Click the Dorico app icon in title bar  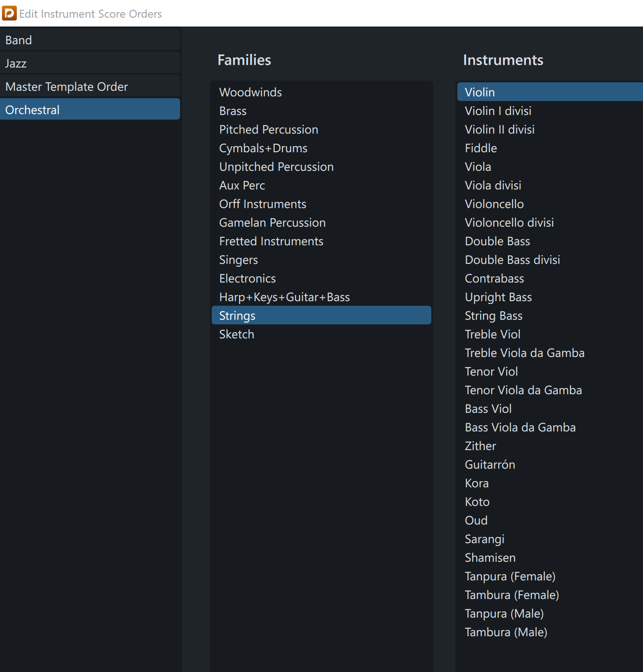click(x=9, y=13)
